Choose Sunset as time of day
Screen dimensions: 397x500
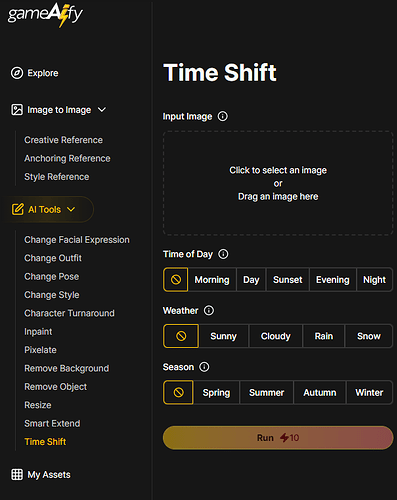pyautogui.click(x=288, y=280)
